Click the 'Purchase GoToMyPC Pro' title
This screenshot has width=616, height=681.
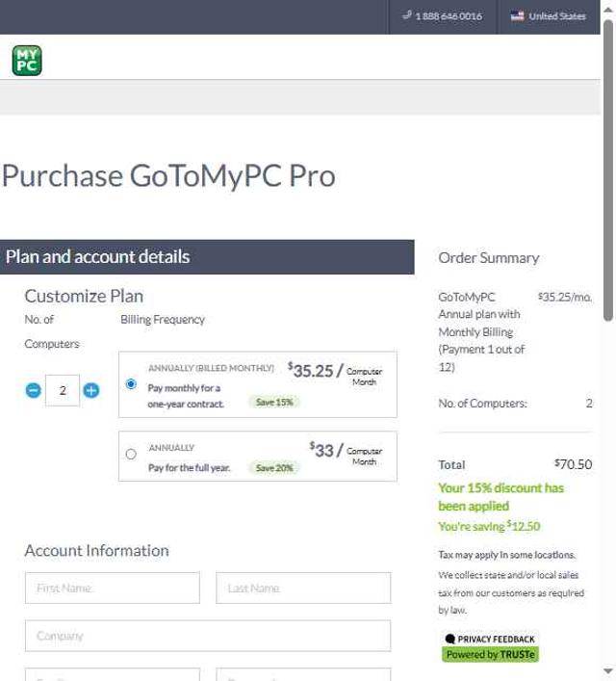[x=168, y=176]
